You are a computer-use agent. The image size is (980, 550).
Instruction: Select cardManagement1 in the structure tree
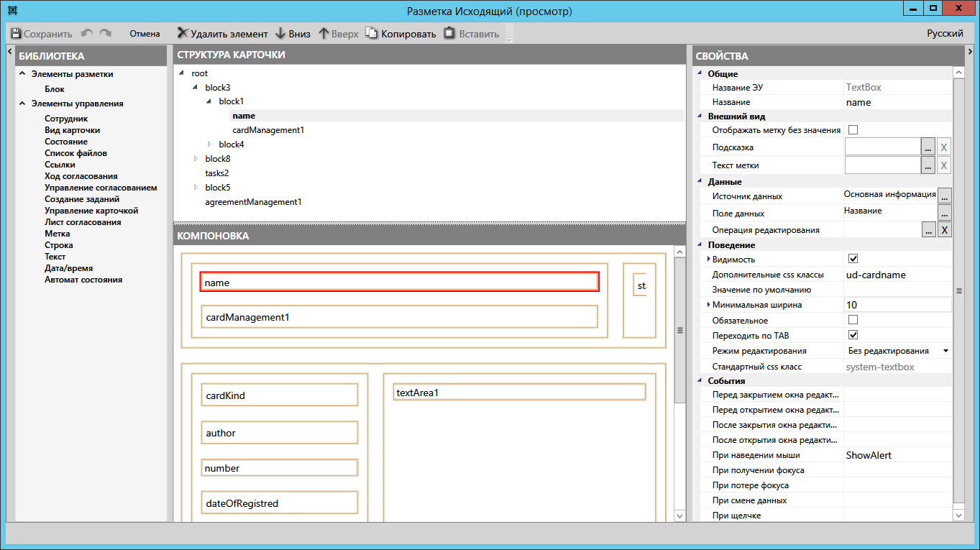pyautogui.click(x=268, y=130)
